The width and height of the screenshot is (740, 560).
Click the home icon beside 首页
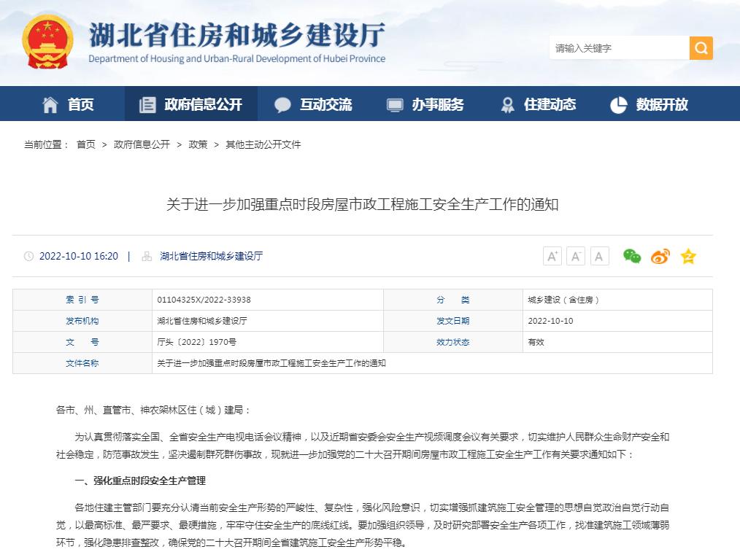click(49, 104)
